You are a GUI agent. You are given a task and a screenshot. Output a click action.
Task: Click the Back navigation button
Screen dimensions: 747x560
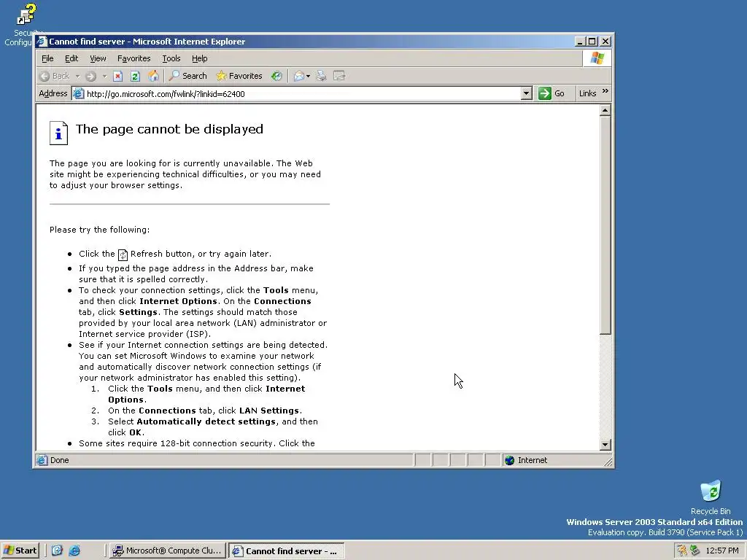[55, 76]
